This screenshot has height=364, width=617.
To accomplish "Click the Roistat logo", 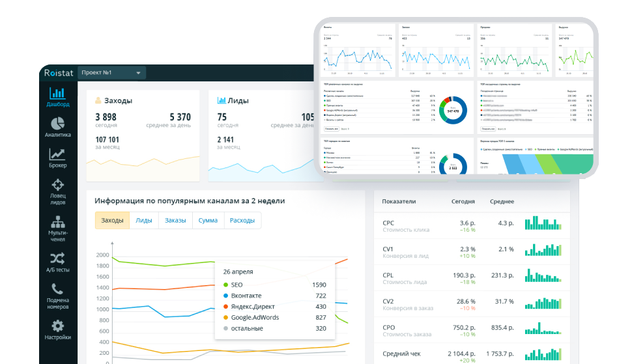I will coord(59,73).
